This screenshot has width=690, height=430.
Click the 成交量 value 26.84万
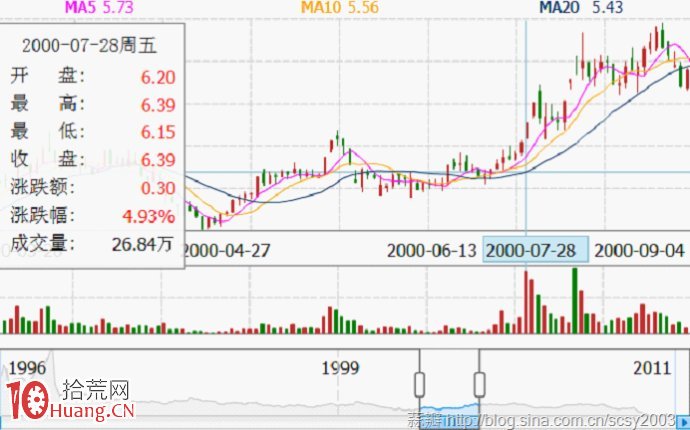[142, 244]
